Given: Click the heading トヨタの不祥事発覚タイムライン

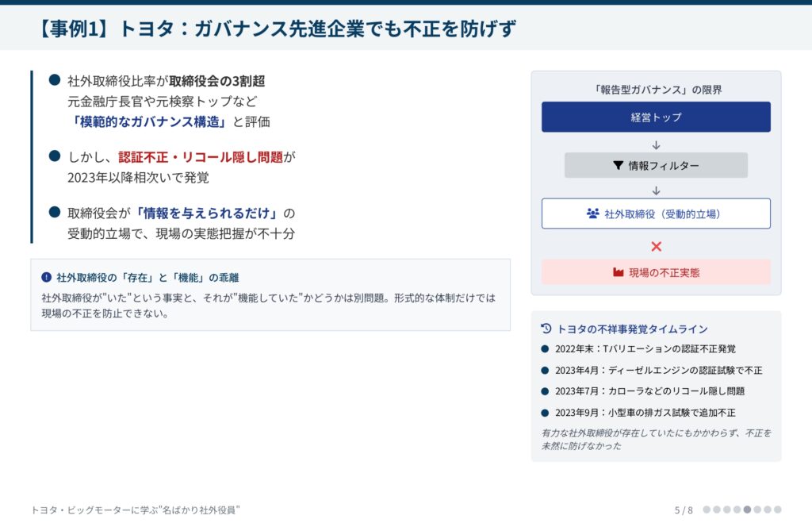Looking at the screenshot, I should coord(632,329).
